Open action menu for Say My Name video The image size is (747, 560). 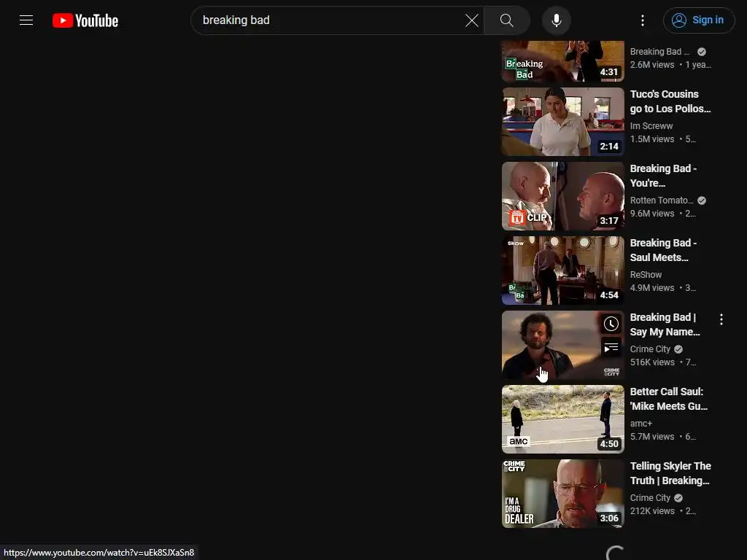[x=721, y=319]
